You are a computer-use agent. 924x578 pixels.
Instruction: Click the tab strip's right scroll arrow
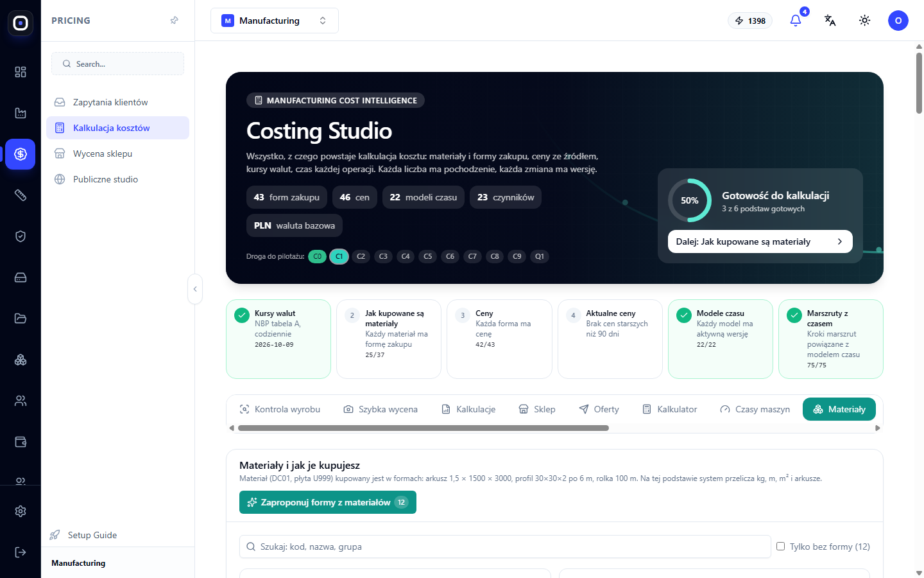tap(878, 428)
